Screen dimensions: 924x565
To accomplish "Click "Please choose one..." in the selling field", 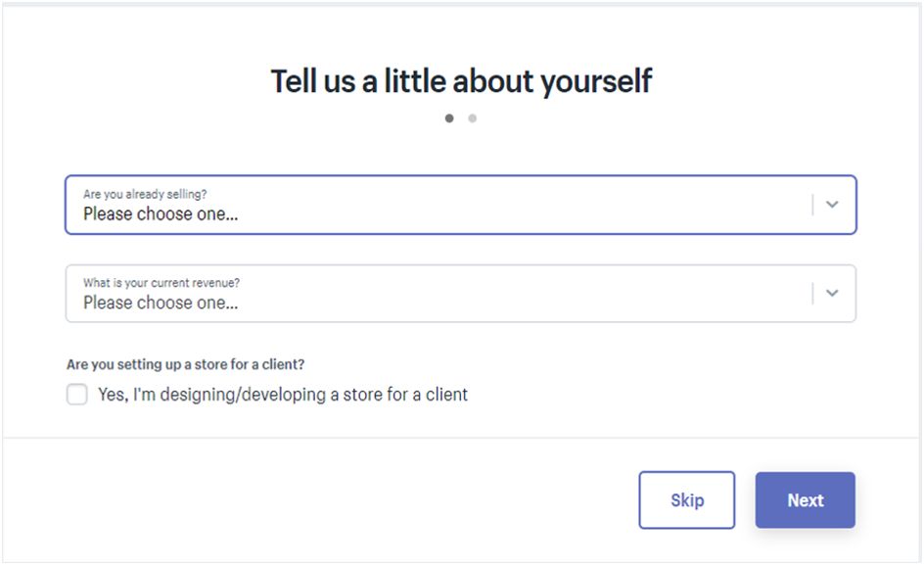I will pyautogui.click(x=161, y=213).
